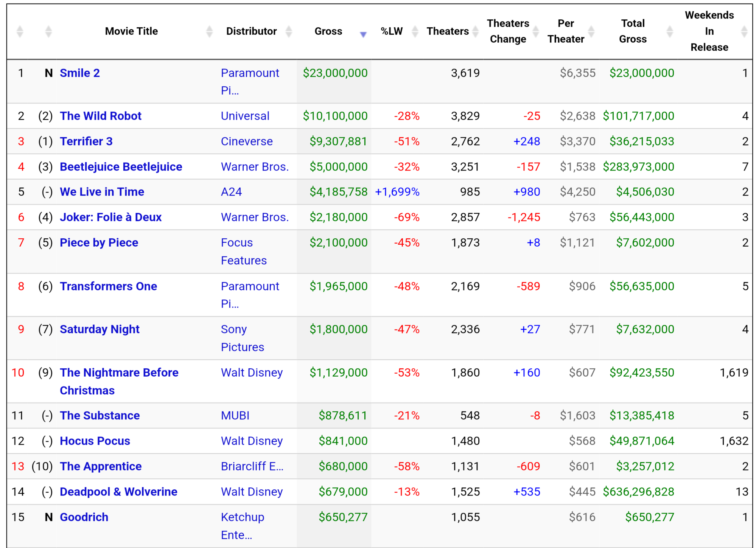Open The Wild Robot movie page
This screenshot has width=756, height=548.
(x=101, y=116)
